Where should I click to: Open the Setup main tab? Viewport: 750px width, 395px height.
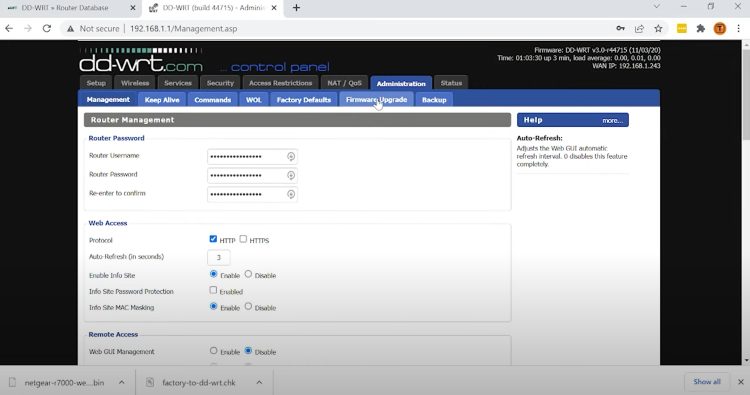(x=96, y=83)
